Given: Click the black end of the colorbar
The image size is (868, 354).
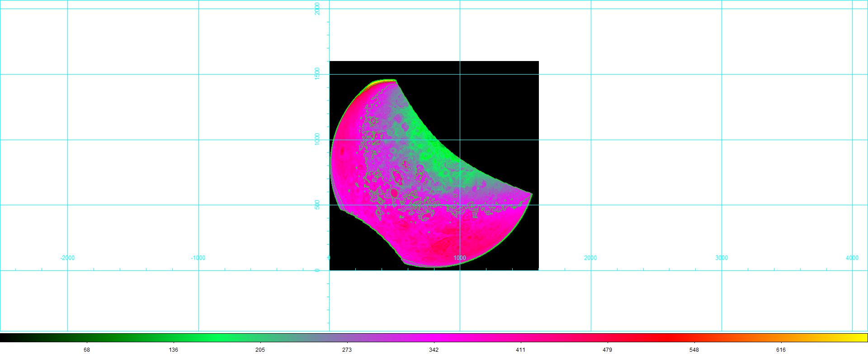Looking at the screenshot, I should pyautogui.click(x=5, y=338).
